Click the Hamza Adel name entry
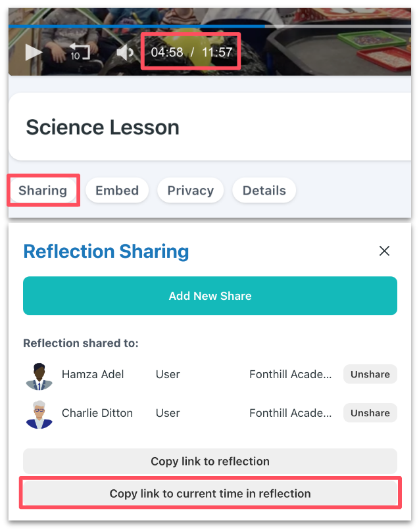Screen dimensions: 419x532 coord(93,374)
